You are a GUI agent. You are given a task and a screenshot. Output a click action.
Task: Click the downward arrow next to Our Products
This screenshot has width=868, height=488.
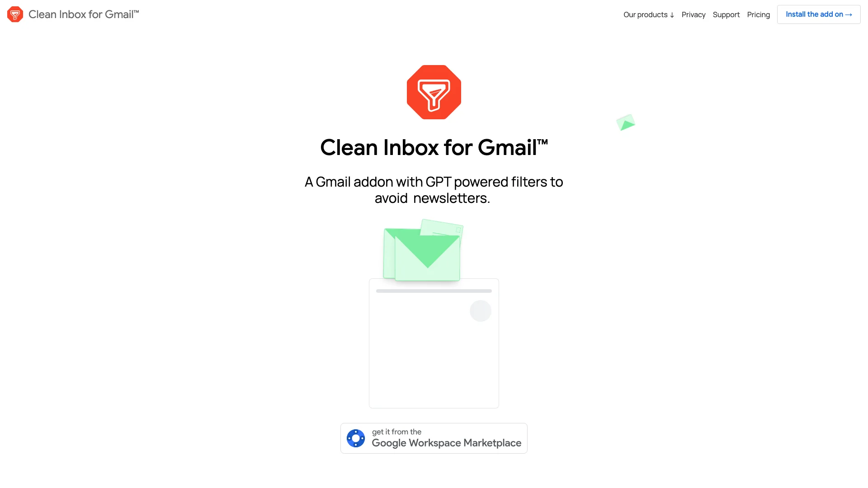pyautogui.click(x=672, y=14)
